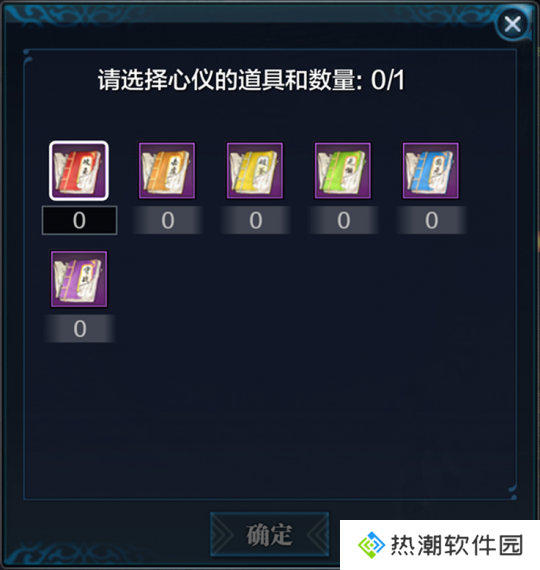The image size is (540, 570).
Task: Click the right arrow decoration on 确定 button
Action: pos(316,535)
